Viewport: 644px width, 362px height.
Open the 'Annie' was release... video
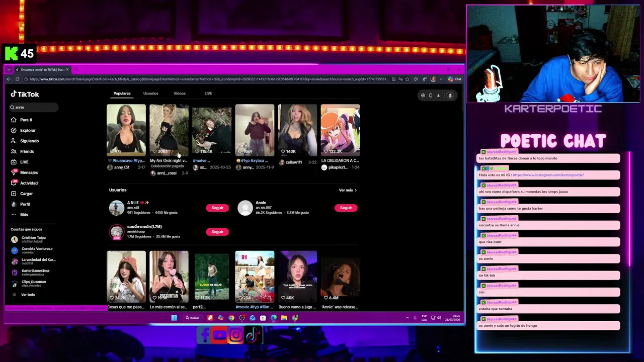click(340, 276)
